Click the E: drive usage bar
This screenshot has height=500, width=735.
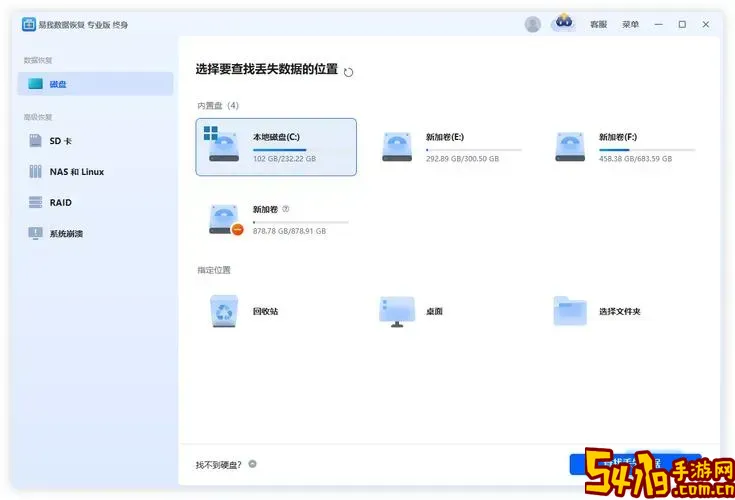coord(474,150)
